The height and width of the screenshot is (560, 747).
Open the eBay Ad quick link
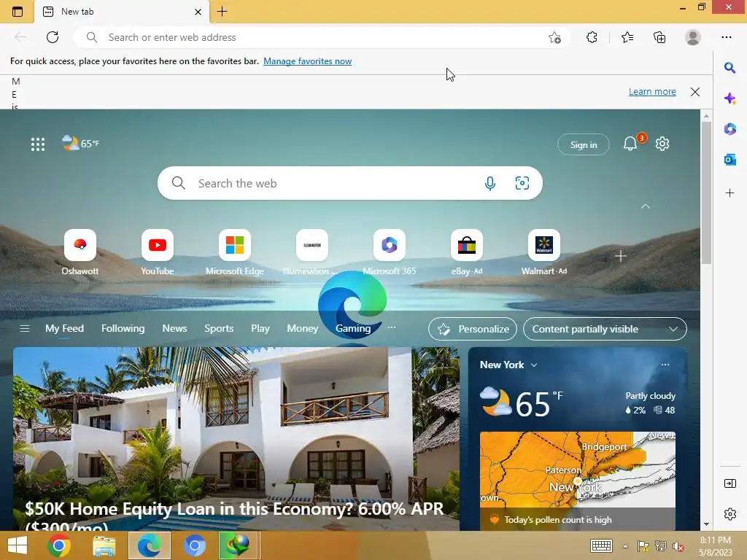tap(467, 252)
